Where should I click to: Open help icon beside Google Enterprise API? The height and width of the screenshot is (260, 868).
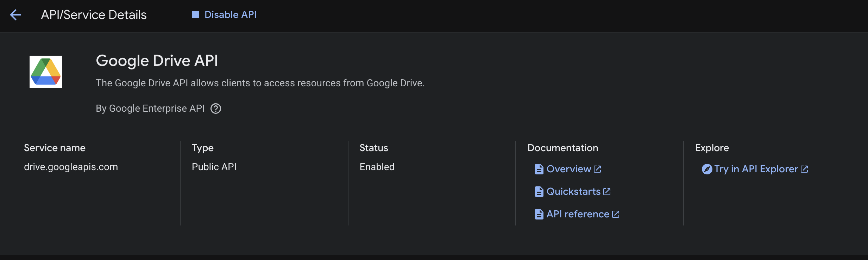click(x=216, y=109)
